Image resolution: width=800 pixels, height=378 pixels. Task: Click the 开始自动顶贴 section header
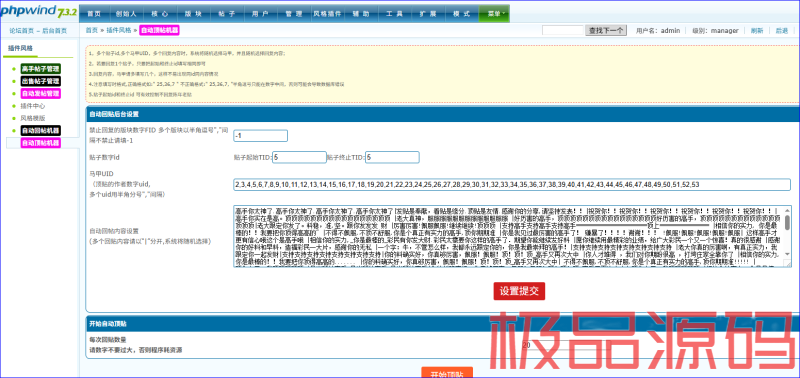coord(442,324)
